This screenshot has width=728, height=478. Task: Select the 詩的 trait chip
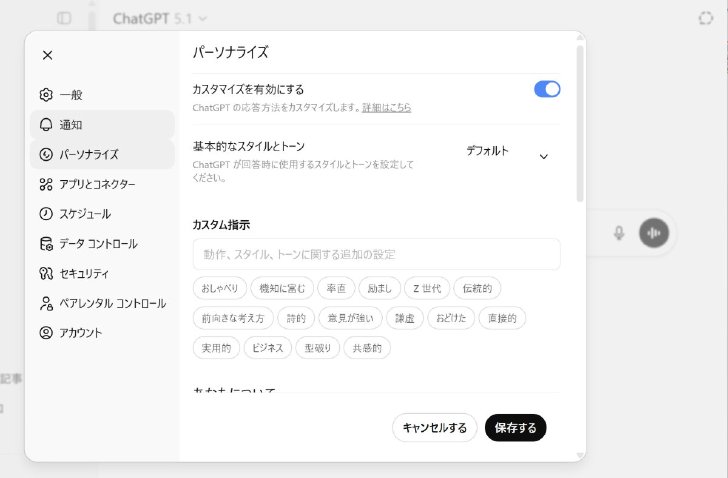[296, 318]
